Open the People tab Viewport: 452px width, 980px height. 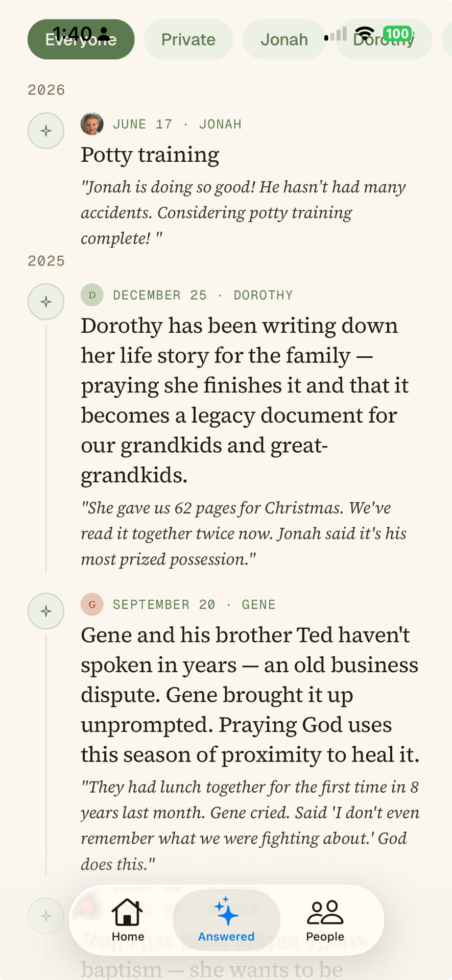[x=325, y=920]
